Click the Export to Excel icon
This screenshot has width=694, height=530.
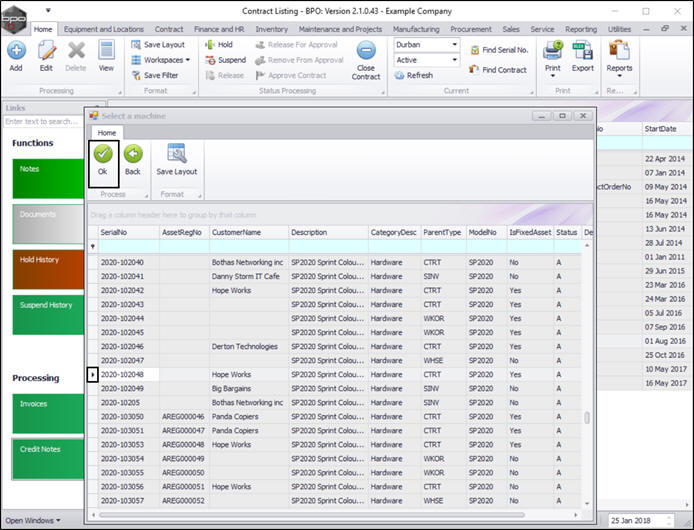pos(582,50)
